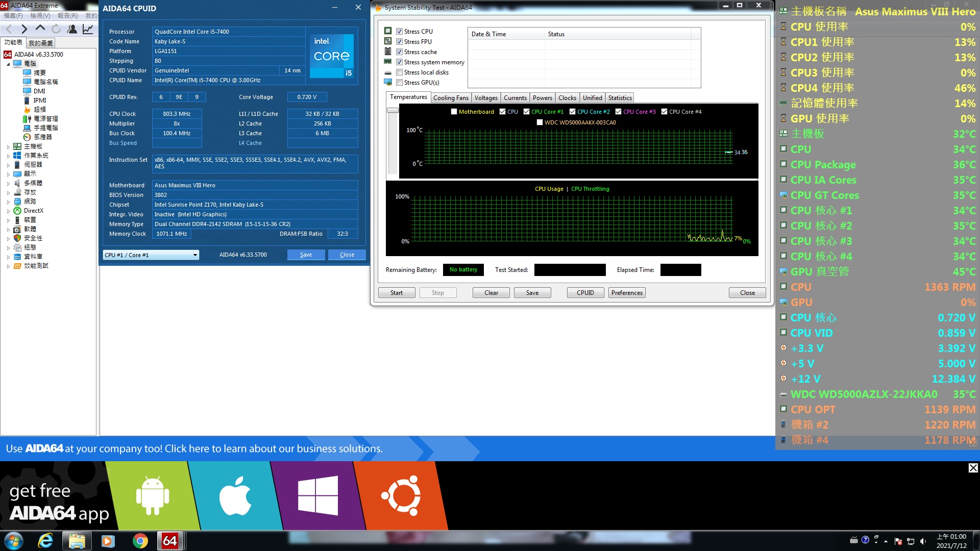Viewport: 980px width, 551px height.
Task: Expand the 作業系統 tree node
Action: [8, 156]
